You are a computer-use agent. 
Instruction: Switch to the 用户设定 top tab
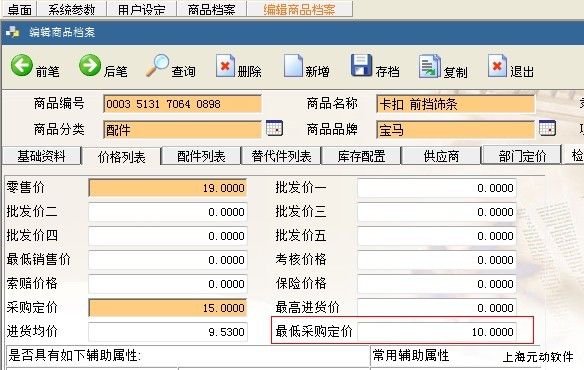142,9
